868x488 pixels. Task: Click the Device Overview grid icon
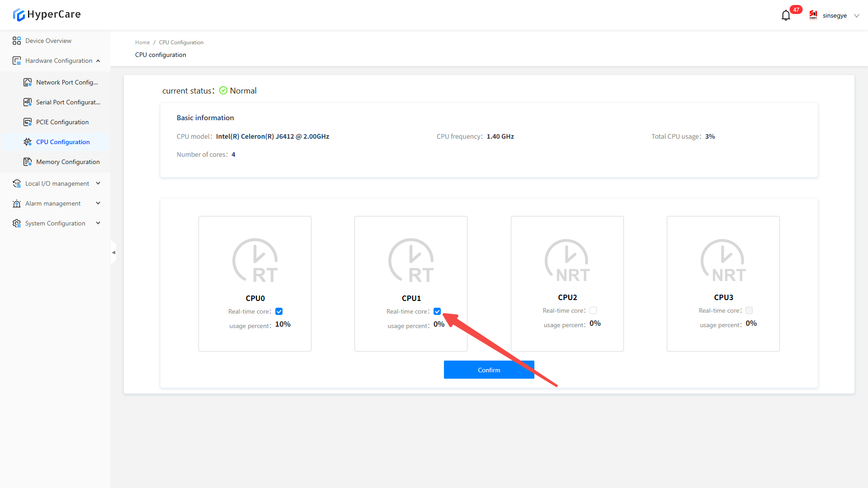[17, 41]
